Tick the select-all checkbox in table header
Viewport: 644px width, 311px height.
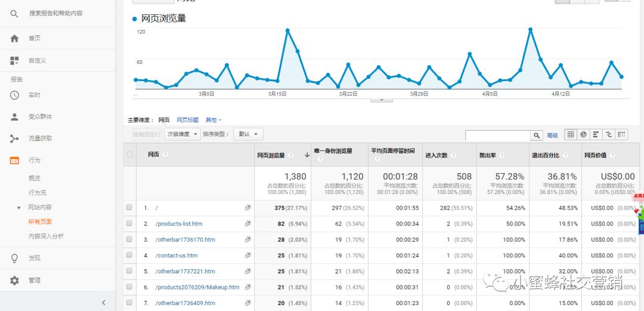[x=130, y=155]
